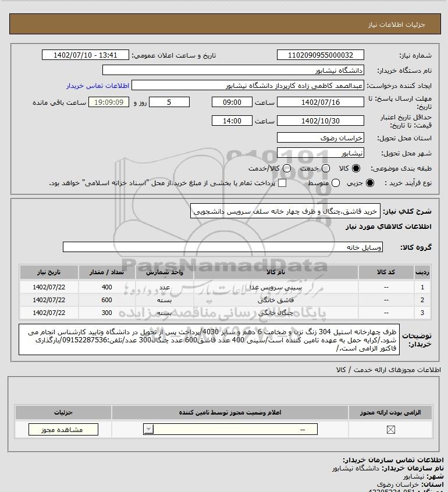Select the چنگال خانگی item row
448x492 pixels.
pyautogui.click(x=225, y=313)
